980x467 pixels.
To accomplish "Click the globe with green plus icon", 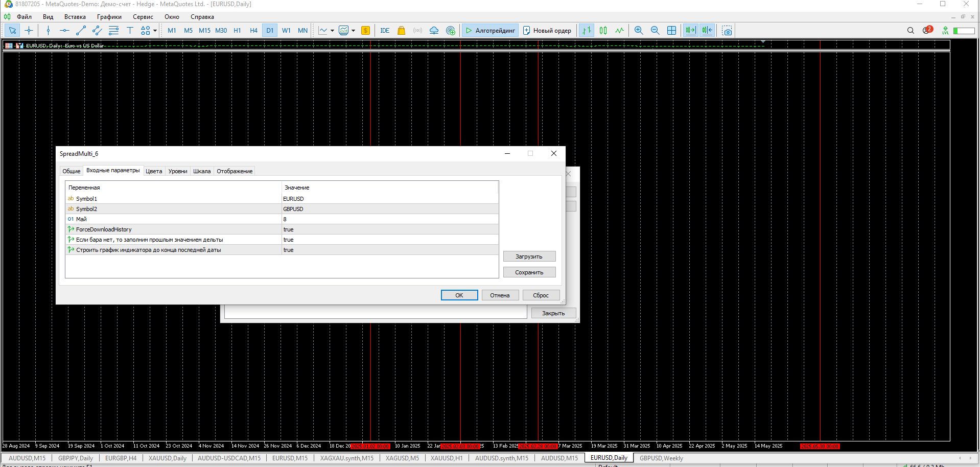I will pyautogui.click(x=451, y=31).
